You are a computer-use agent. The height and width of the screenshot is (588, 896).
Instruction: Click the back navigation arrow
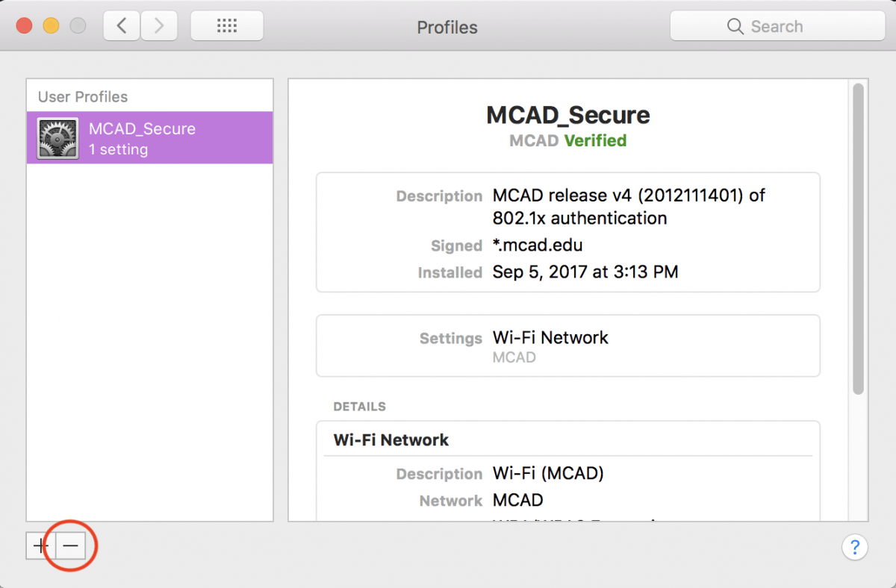[121, 25]
